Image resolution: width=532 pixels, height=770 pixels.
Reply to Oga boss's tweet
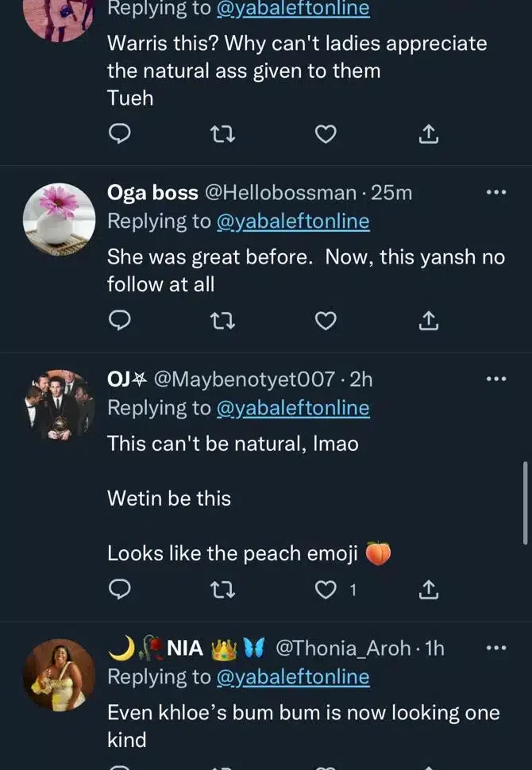click(119, 321)
